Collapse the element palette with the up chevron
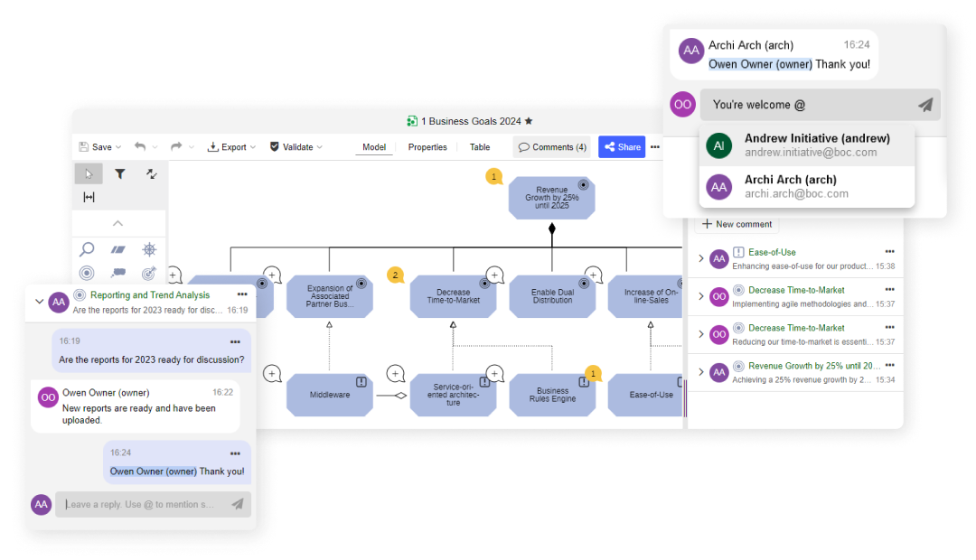976x560 pixels. pos(117,223)
